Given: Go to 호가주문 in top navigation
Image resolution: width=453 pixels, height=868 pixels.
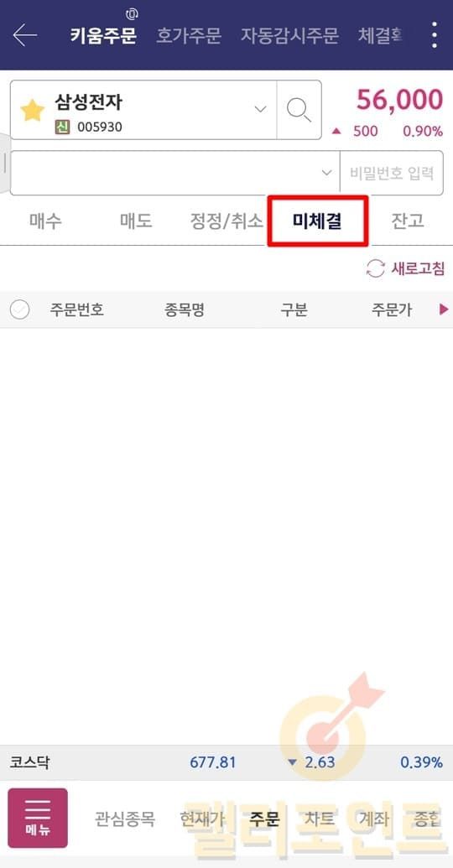Looking at the screenshot, I should click(189, 35).
